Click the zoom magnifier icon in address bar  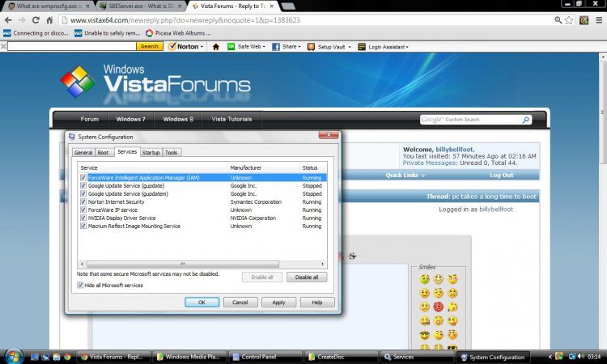[x=558, y=20]
